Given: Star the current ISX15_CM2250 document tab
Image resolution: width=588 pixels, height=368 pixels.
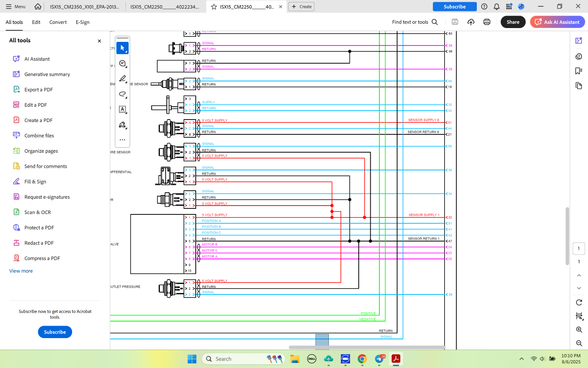Looking at the screenshot, I should pyautogui.click(x=214, y=7).
